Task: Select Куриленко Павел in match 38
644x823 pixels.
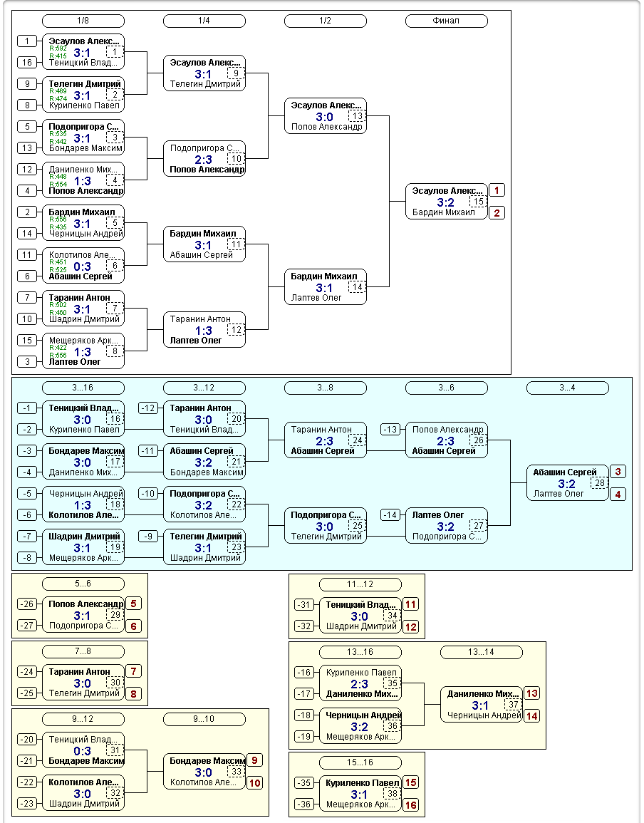Action: click(361, 782)
